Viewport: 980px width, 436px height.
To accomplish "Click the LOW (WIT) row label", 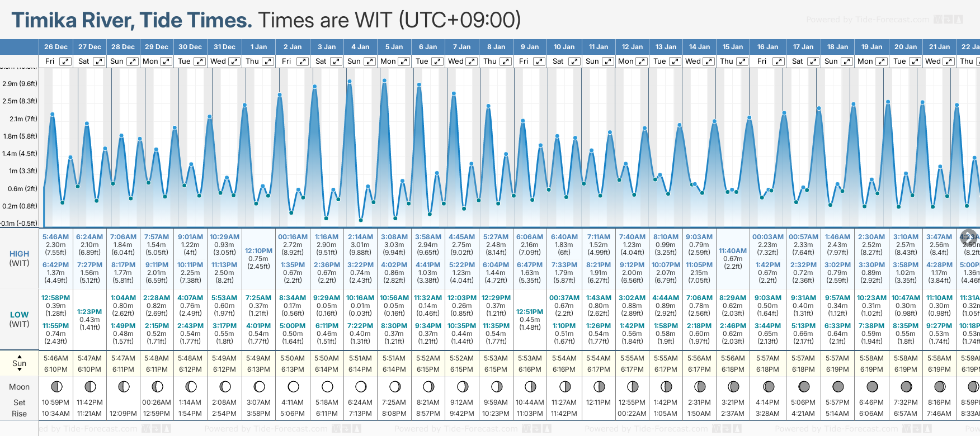I will pyautogui.click(x=20, y=319).
